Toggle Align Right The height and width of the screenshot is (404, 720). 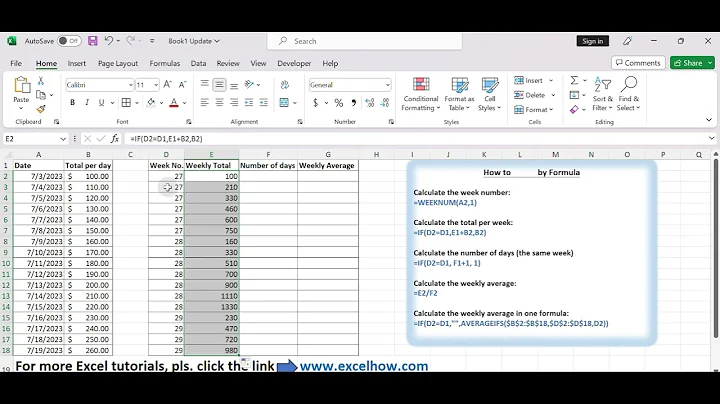234,102
